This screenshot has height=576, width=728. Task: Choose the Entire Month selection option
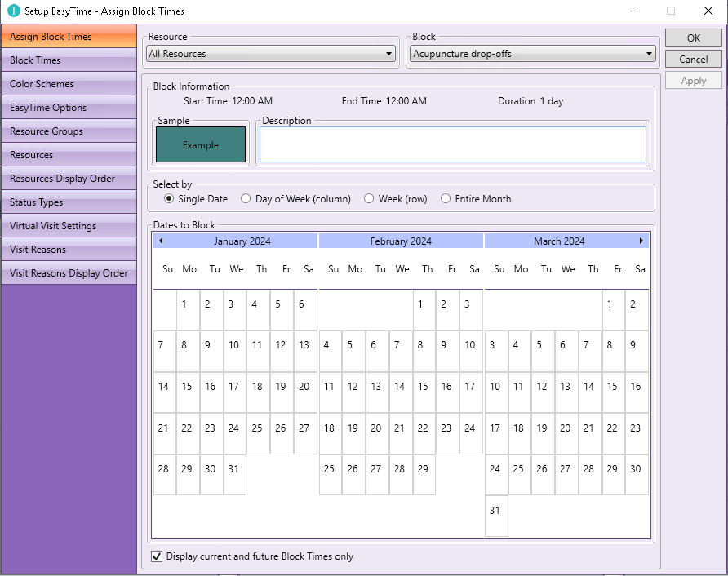coord(446,198)
